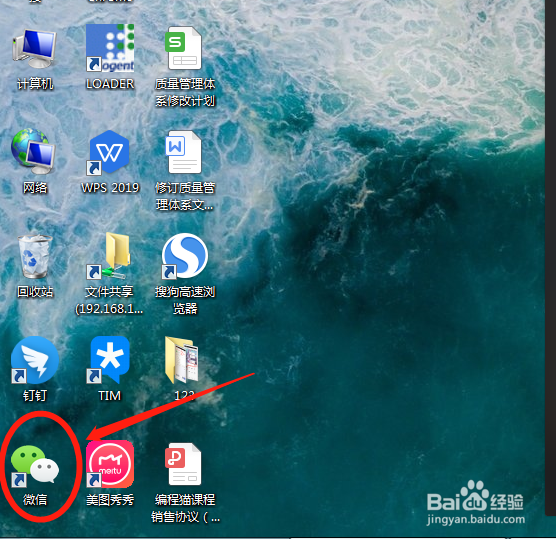
Task: Select the WPS 2019 shortcut
Action: pyautogui.click(x=109, y=152)
